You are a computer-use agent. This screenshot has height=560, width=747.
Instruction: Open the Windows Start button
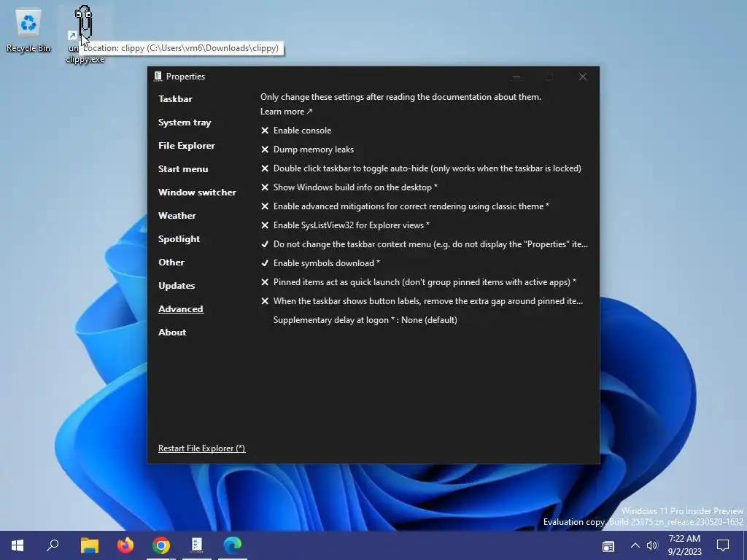pyautogui.click(x=18, y=545)
